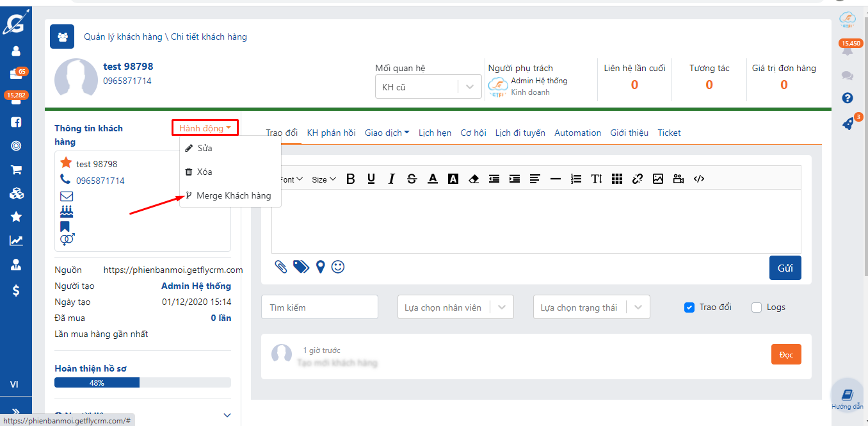
Task: Click the Strikethrough formatting icon
Action: (412, 179)
